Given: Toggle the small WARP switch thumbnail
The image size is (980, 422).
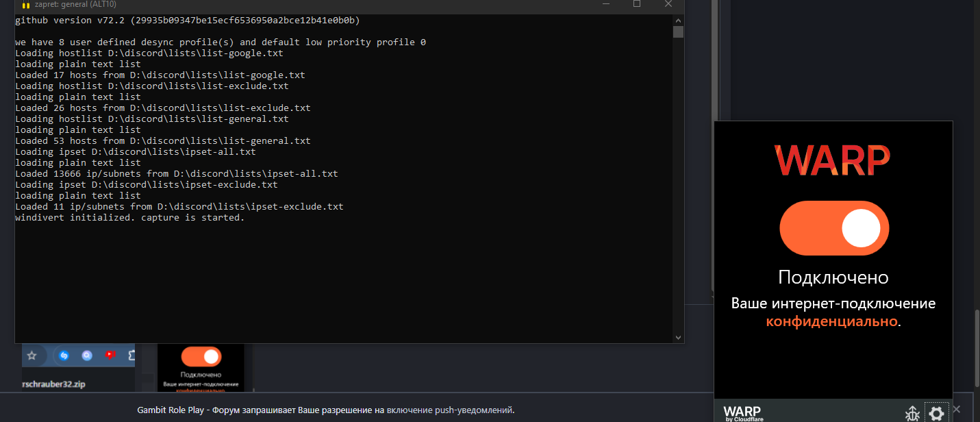Looking at the screenshot, I should pyautogui.click(x=201, y=356).
